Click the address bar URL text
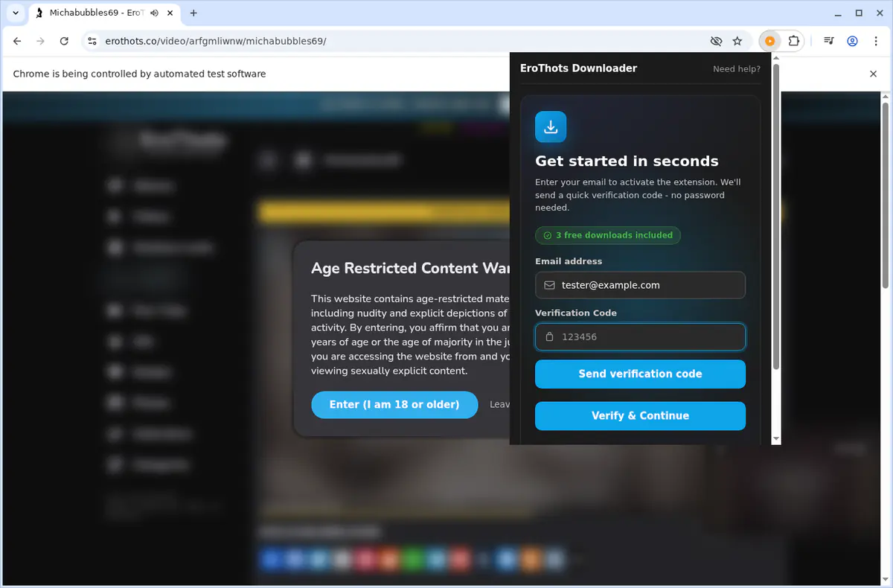Image resolution: width=893 pixels, height=588 pixels. [216, 41]
